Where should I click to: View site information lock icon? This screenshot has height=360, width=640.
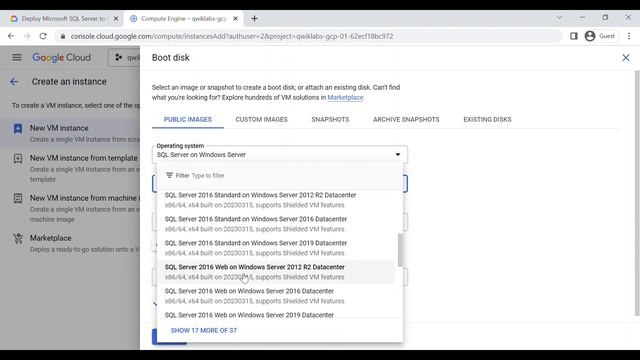coord(62,36)
